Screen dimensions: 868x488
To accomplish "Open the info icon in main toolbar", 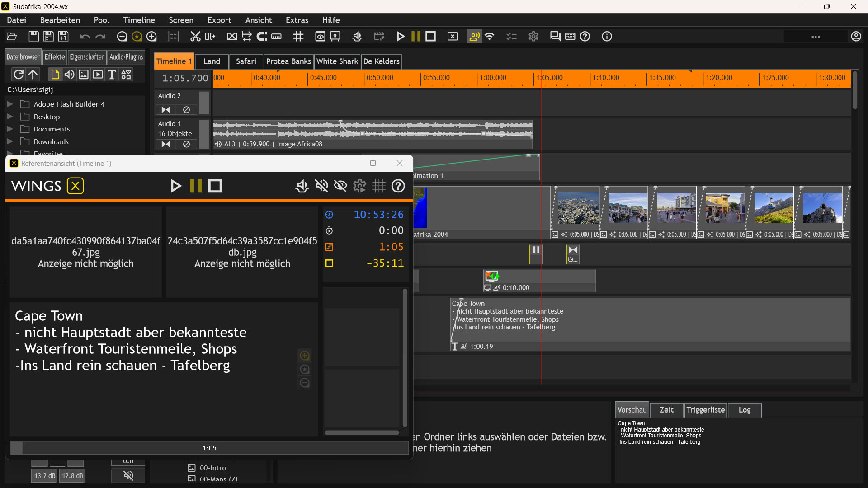I will tap(607, 37).
